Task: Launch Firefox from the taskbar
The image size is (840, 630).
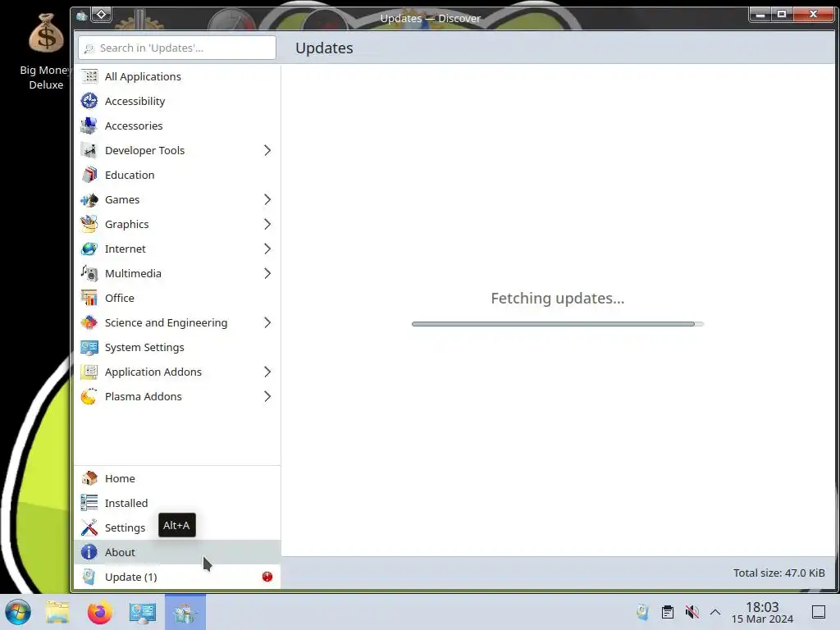Action: tap(99, 612)
